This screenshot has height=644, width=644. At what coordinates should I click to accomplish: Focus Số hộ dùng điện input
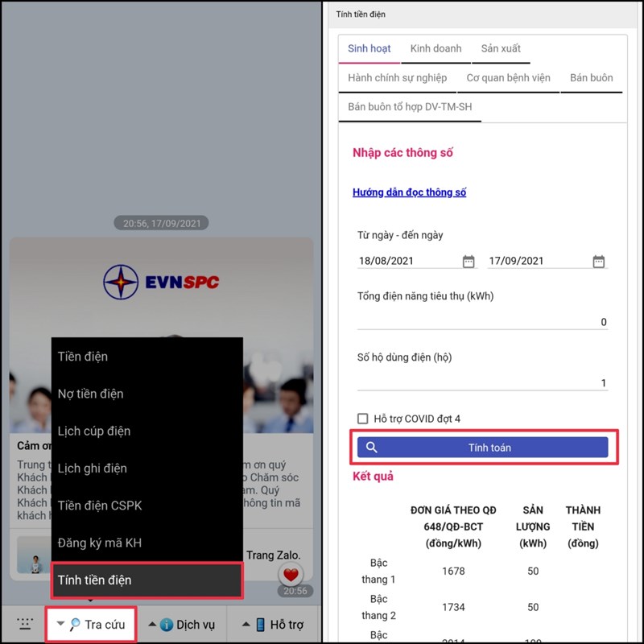(x=482, y=383)
